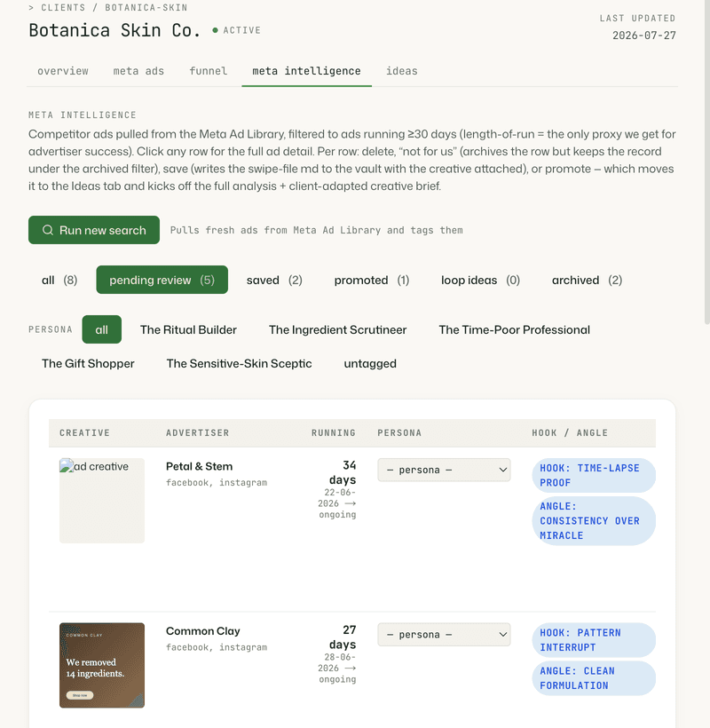Click the page vertical scrollbar
710x728 pixels.
(x=706, y=162)
